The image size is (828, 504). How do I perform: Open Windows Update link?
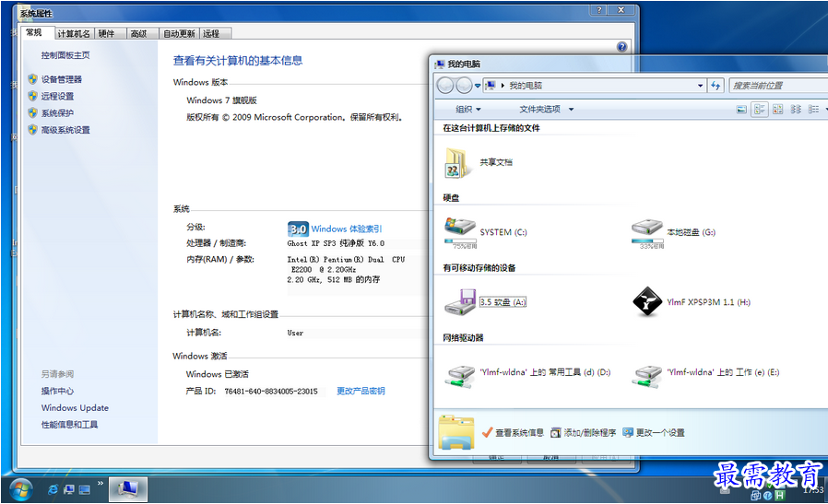(x=75, y=407)
